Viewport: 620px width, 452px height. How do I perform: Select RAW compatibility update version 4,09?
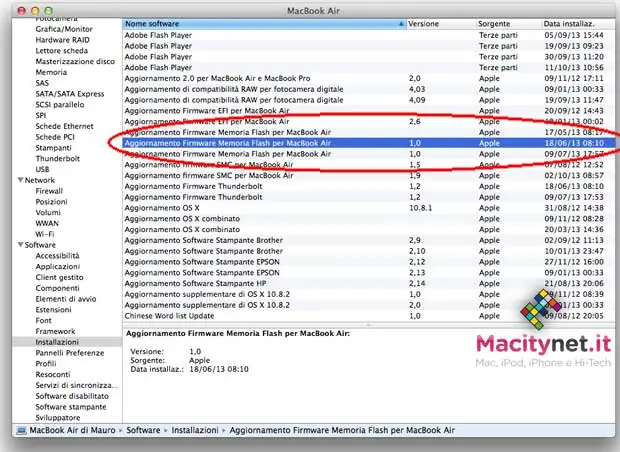tap(369, 100)
